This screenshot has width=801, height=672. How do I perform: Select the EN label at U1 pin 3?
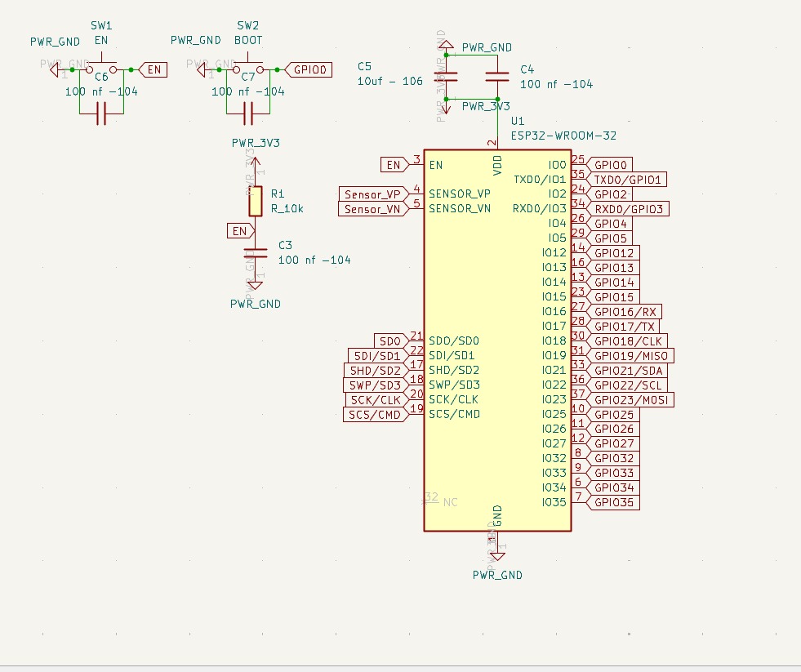(395, 165)
